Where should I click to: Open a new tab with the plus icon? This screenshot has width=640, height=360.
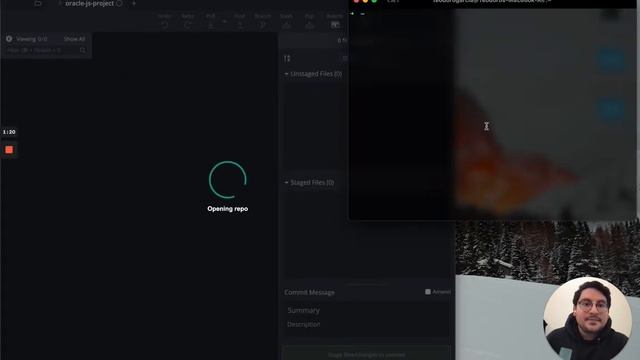pos(134,3)
